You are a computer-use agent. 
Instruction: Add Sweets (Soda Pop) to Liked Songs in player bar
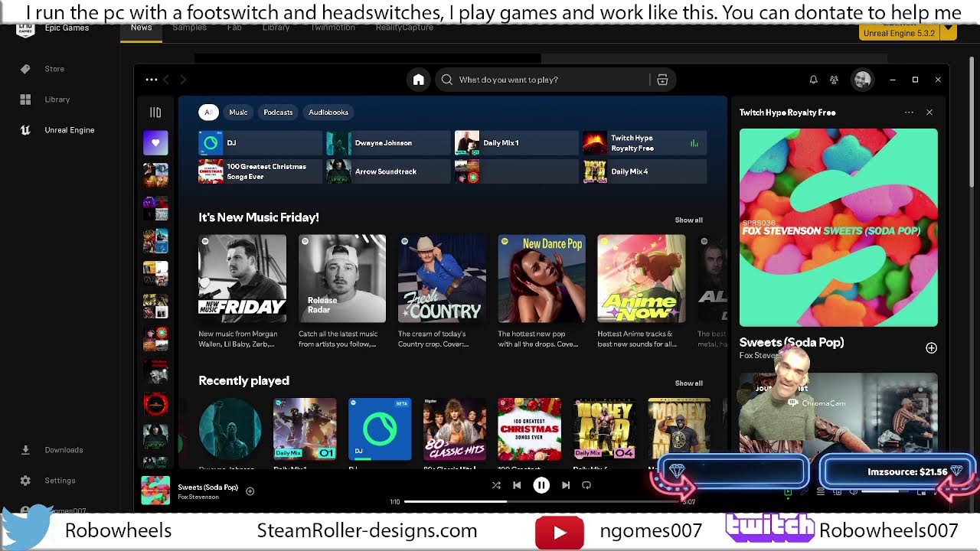[250, 491]
